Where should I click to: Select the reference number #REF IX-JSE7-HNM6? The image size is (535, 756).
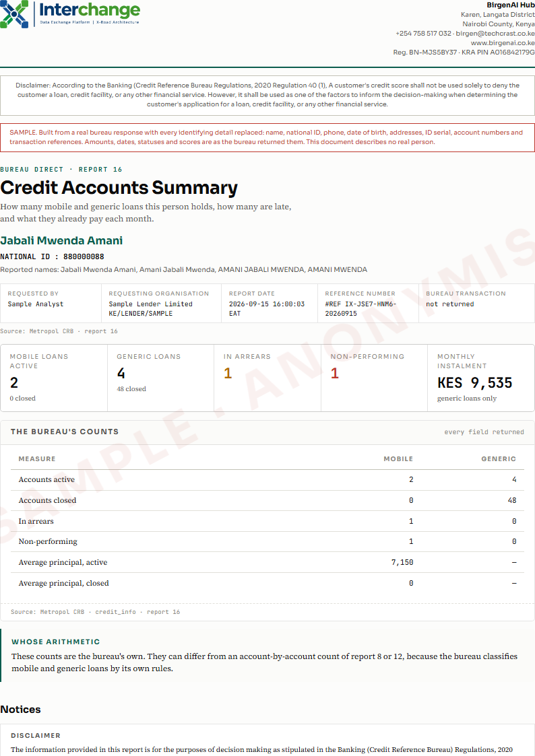(x=360, y=308)
